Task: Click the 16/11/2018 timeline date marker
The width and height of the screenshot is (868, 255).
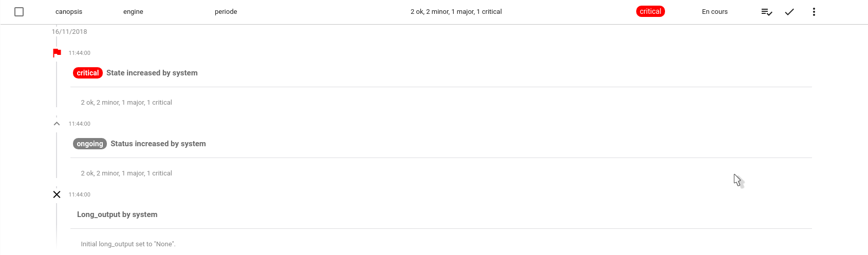Action: coord(69,32)
